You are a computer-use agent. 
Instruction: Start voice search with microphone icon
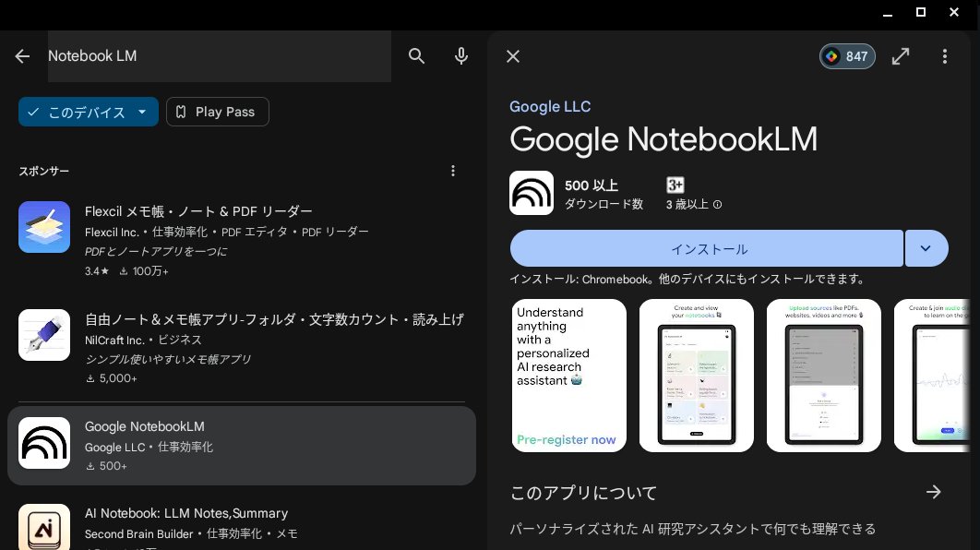(461, 56)
